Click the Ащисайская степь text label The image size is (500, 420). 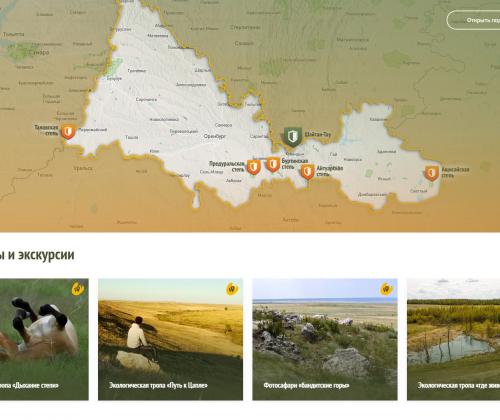click(455, 172)
